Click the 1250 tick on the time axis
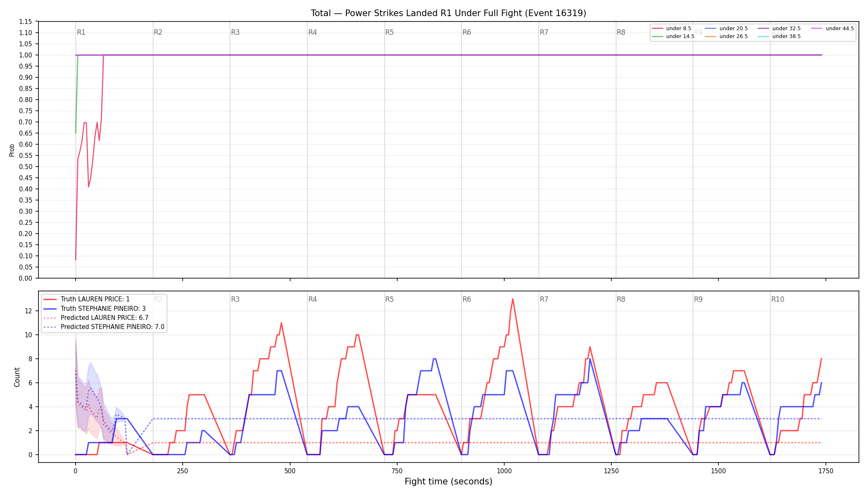The height and width of the screenshot is (496, 868). pyautogui.click(x=611, y=471)
